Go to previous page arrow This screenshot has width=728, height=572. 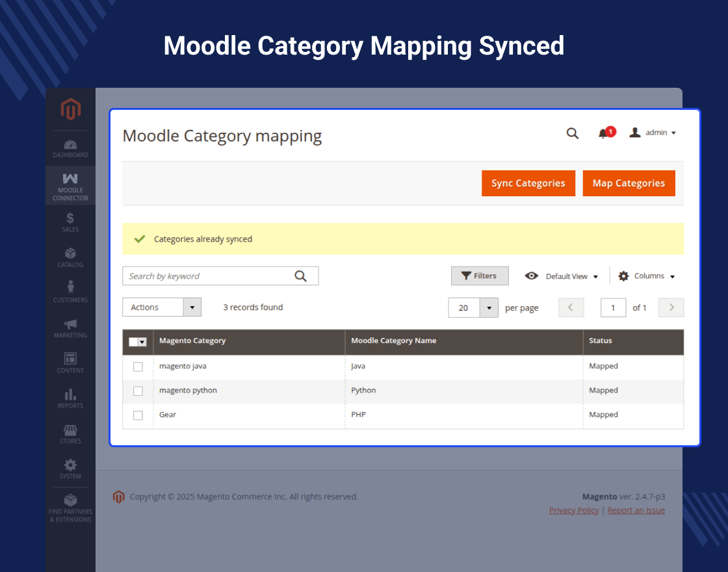click(571, 307)
